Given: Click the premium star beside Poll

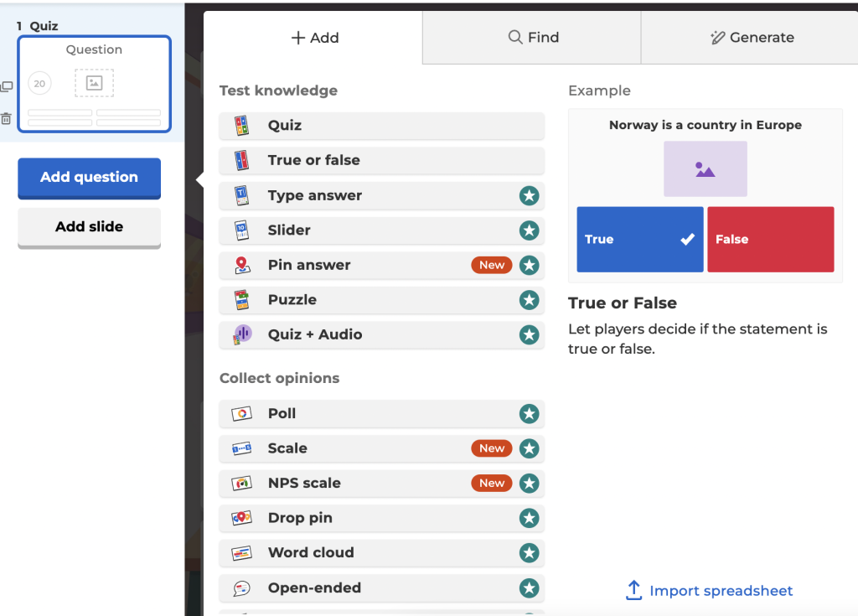Looking at the screenshot, I should 529,414.
